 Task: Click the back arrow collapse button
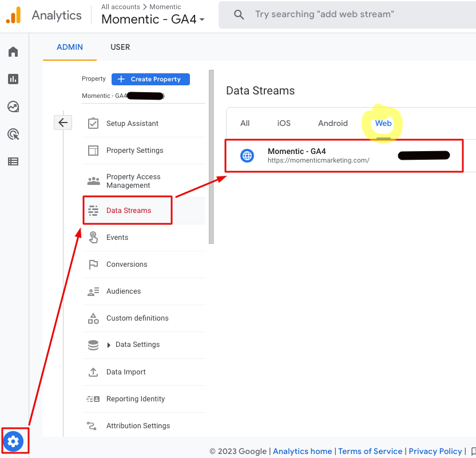click(63, 123)
